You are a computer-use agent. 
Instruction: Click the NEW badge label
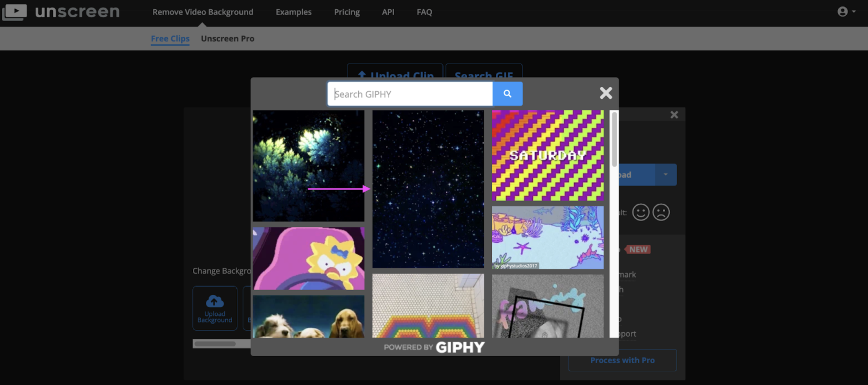[x=638, y=249]
